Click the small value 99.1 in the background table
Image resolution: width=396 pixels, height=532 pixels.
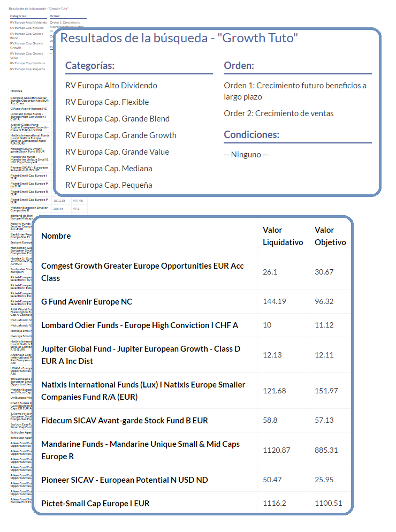pyautogui.click(x=76, y=209)
